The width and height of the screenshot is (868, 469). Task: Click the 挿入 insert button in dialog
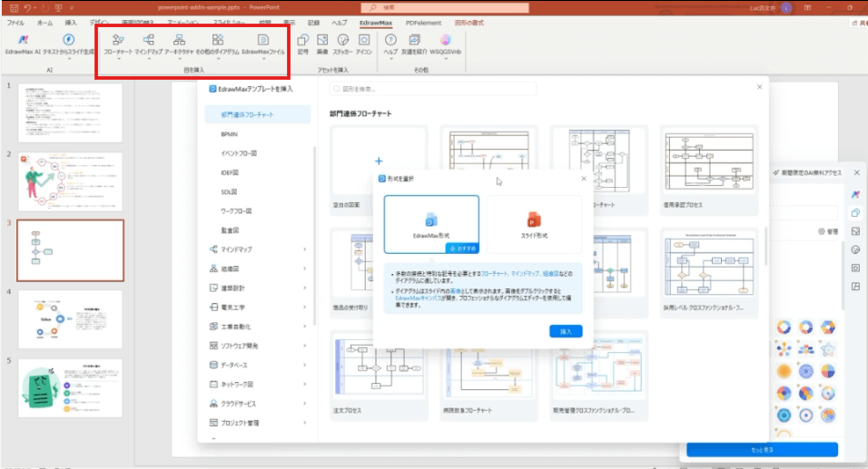tap(566, 331)
